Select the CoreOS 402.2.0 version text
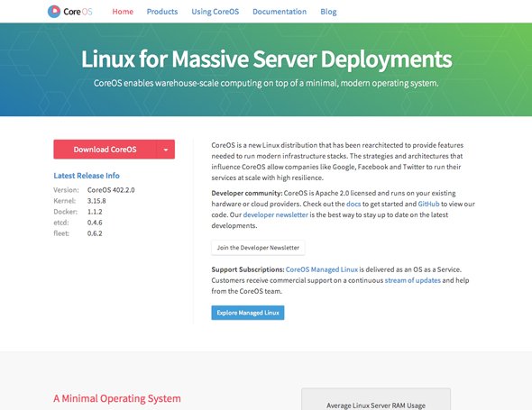The image size is (532, 410). (111, 190)
